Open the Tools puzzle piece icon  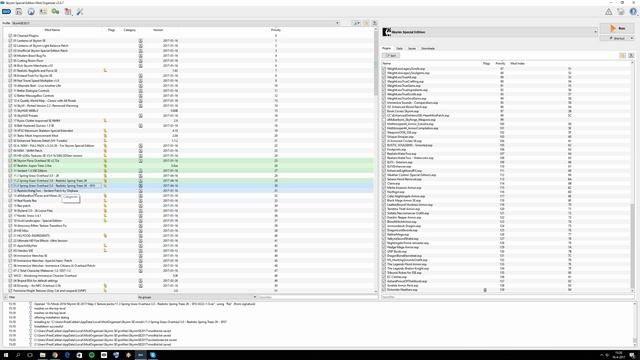[68, 12]
